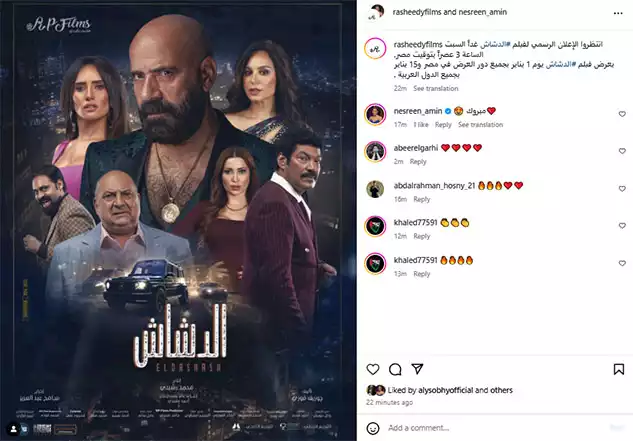The width and height of the screenshot is (633, 441).
Task: Click the tagged people icon on the poster
Action: pyautogui.click(x=13, y=428)
